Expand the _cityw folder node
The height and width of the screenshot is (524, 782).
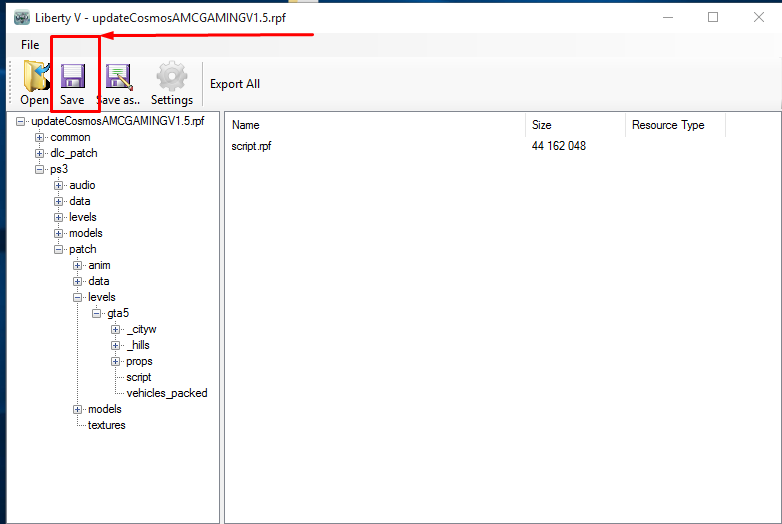tap(115, 330)
